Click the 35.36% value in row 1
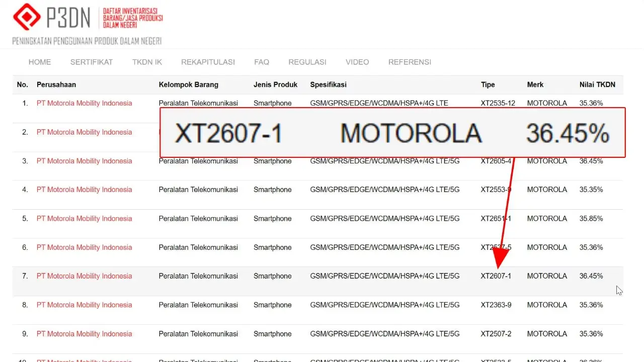Screen dimensions: 644x362 click(591, 103)
